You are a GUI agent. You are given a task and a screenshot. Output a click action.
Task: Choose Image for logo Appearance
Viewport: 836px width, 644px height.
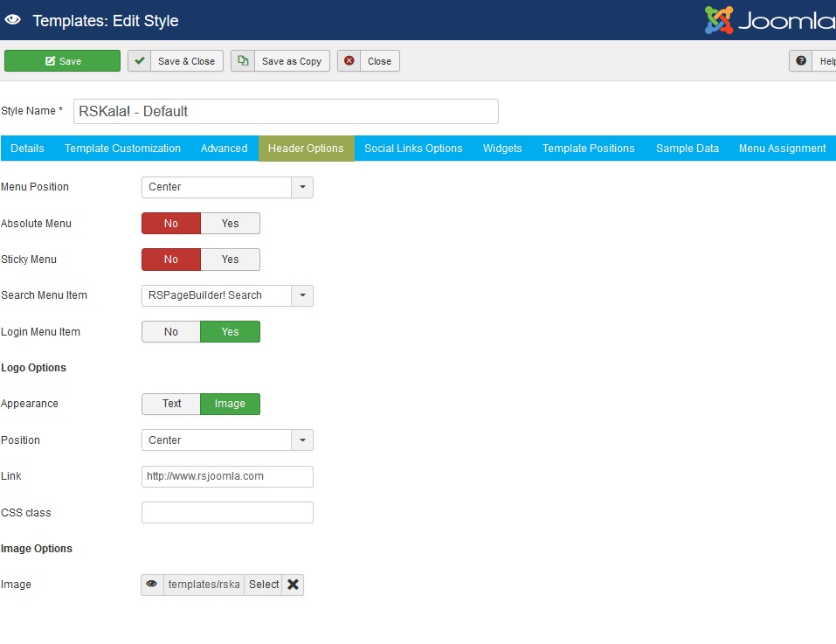231,404
